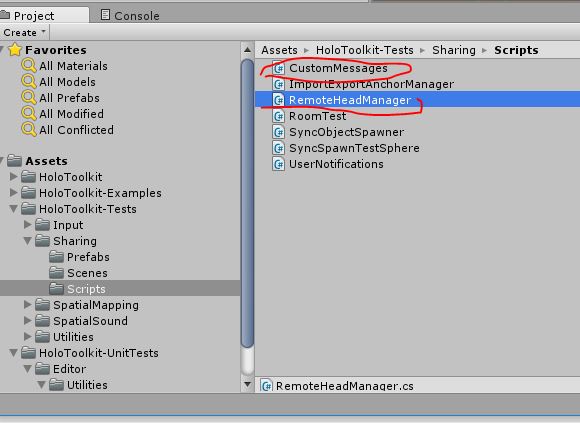580x423 pixels.
Task: Expand the SpatialSound folder arrow
Action: coord(27,320)
